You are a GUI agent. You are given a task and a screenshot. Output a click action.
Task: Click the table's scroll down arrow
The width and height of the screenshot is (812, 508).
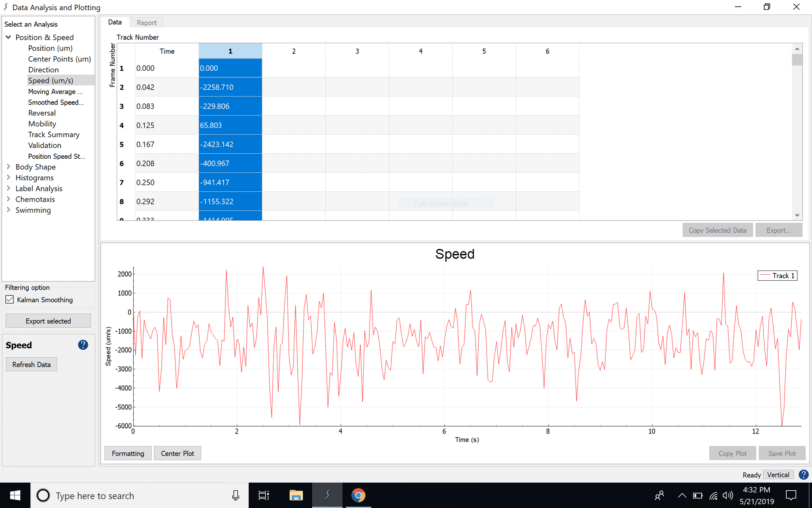click(797, 215)
